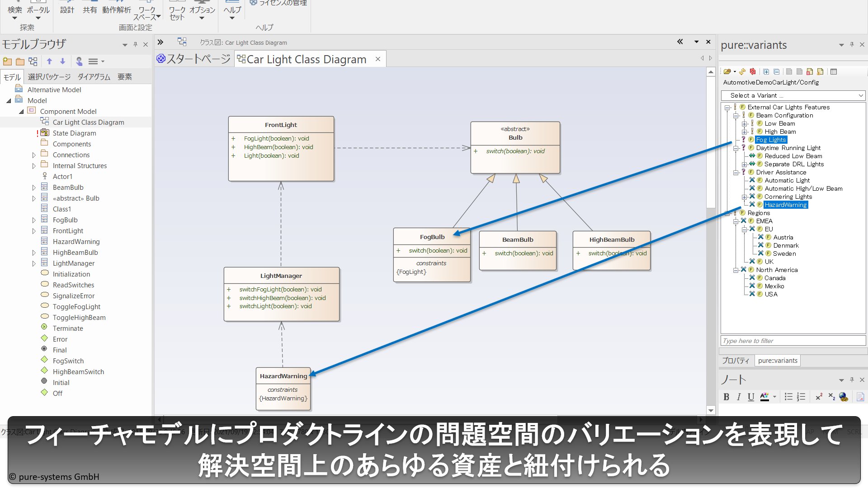
Task: Click the diagram icon beside the breadcrumb title
Action: 182,42
